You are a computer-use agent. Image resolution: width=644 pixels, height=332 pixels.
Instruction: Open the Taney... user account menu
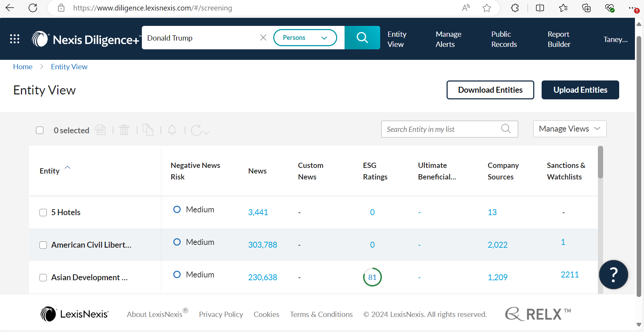click(615, 39)
